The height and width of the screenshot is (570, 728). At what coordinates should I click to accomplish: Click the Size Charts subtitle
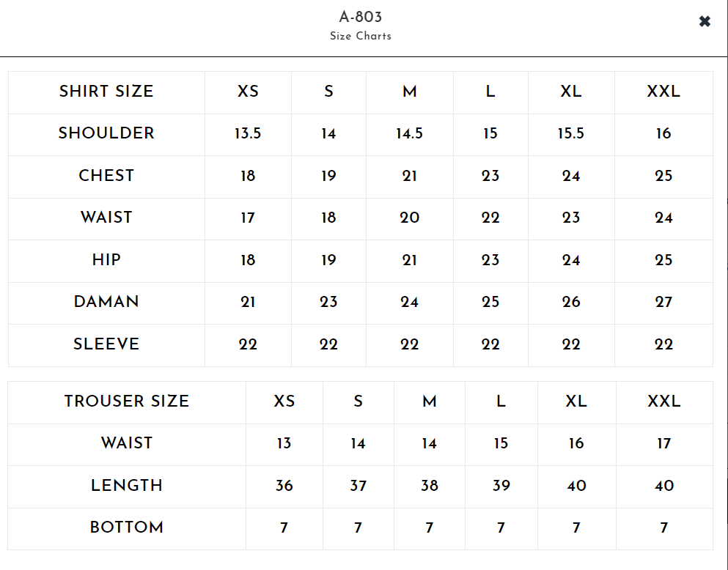click(x=360, y=36)
